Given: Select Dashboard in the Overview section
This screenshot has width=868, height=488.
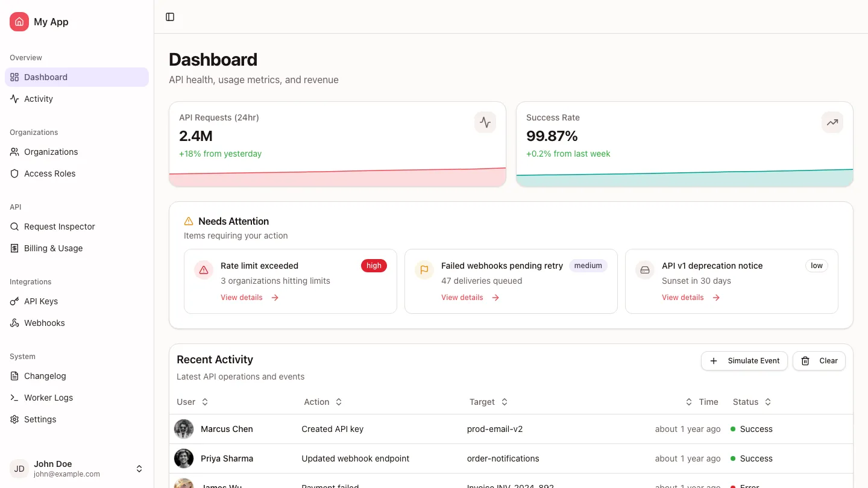Looking at the screenshot, I should (x=46, y=77).
